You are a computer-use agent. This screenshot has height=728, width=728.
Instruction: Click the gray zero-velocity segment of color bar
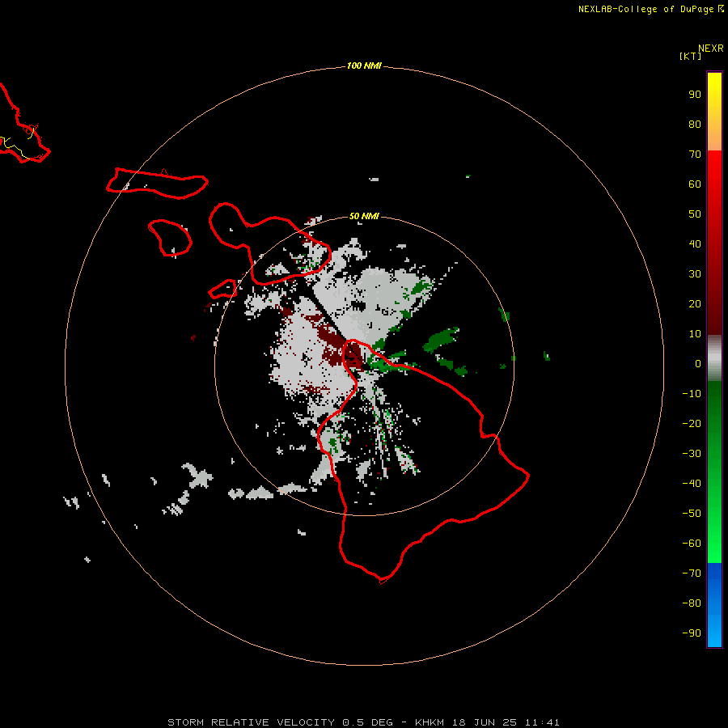coord(714,358)
